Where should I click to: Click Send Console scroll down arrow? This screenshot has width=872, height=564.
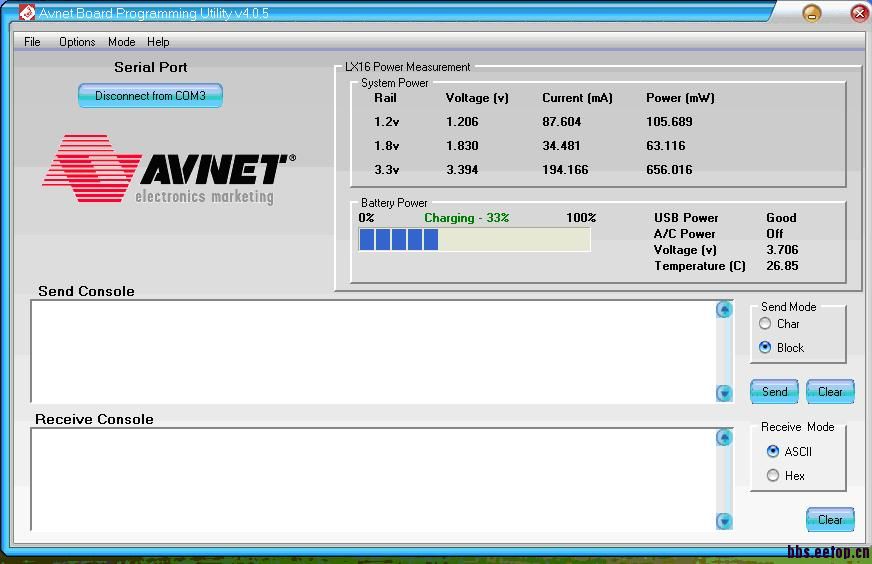(724, 393)
